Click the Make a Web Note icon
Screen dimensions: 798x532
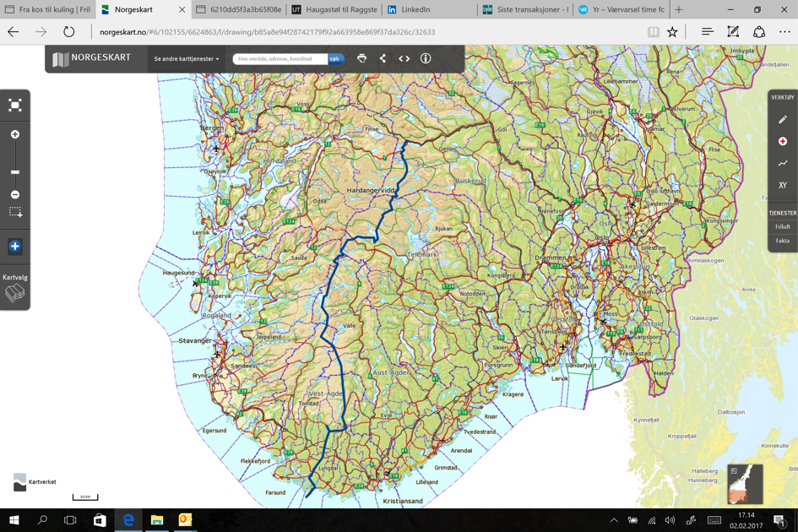coord(733,32)
